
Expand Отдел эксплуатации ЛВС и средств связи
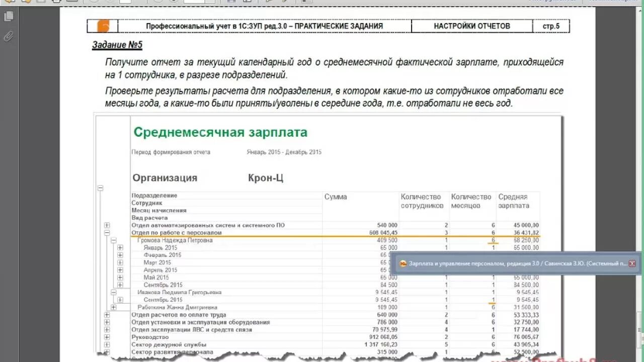tap(107, 330)
